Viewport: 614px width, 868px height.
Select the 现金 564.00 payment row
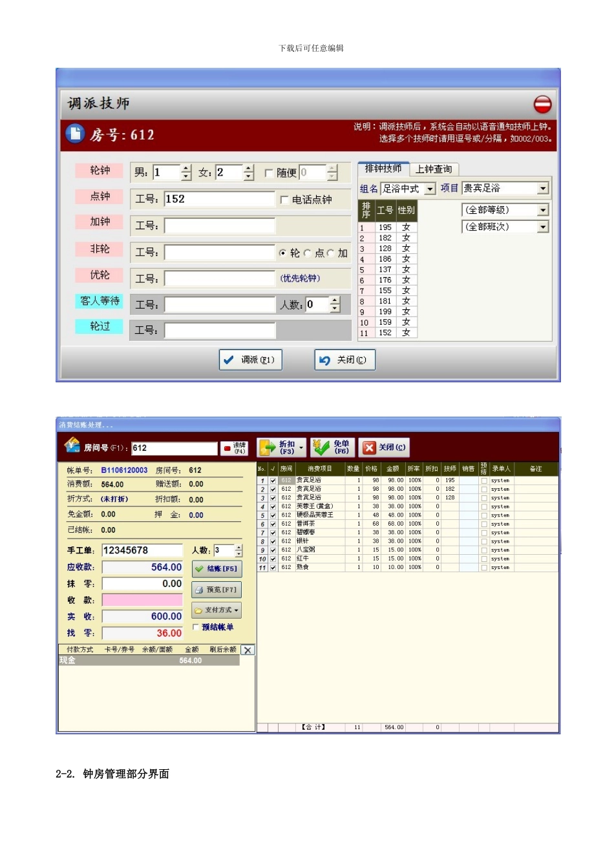point(149,661)
